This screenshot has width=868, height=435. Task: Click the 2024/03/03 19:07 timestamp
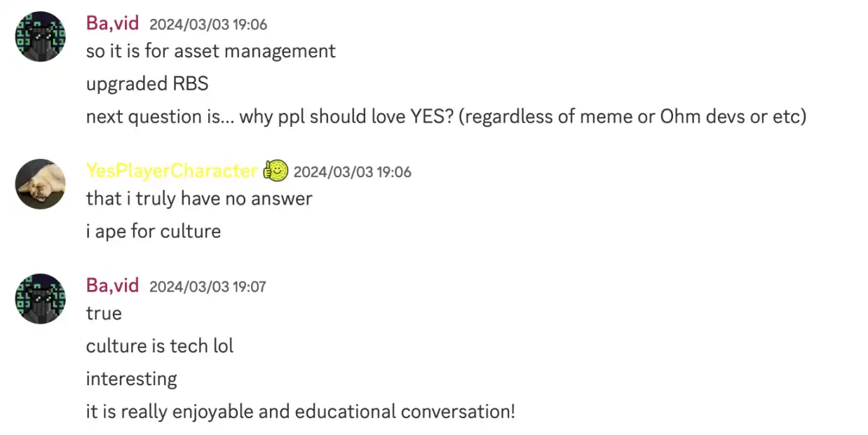pyautogui.click(x=208, y=286)
